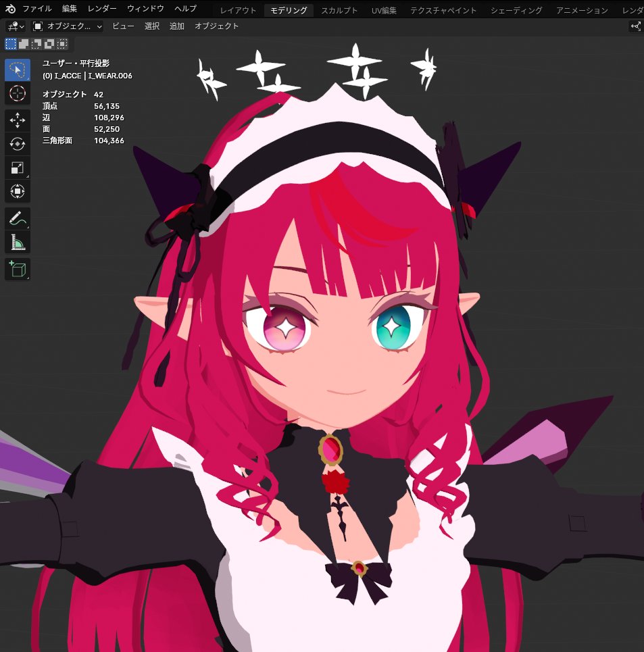
Task: Set selection mode to Extend
Action: (24, 44)
